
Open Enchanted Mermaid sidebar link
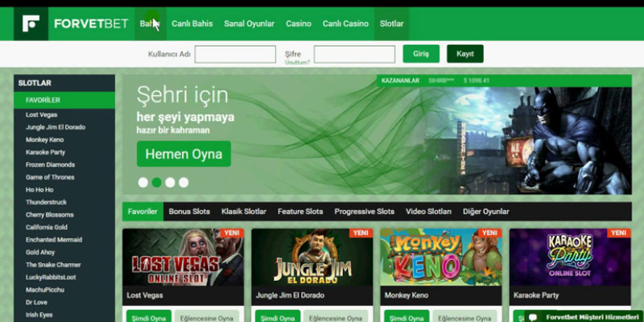click(x=54, y=240)
